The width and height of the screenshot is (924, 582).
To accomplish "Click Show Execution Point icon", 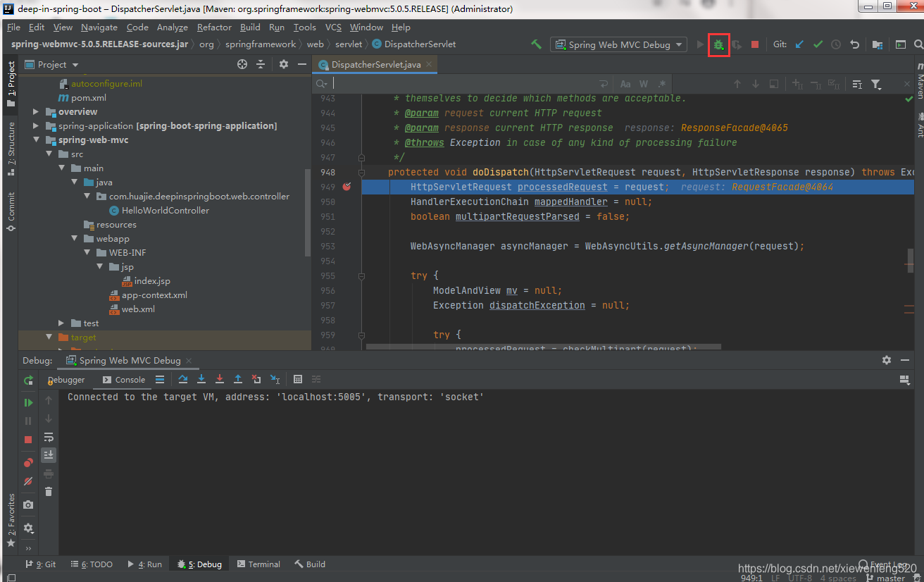I will coord(160,379).
